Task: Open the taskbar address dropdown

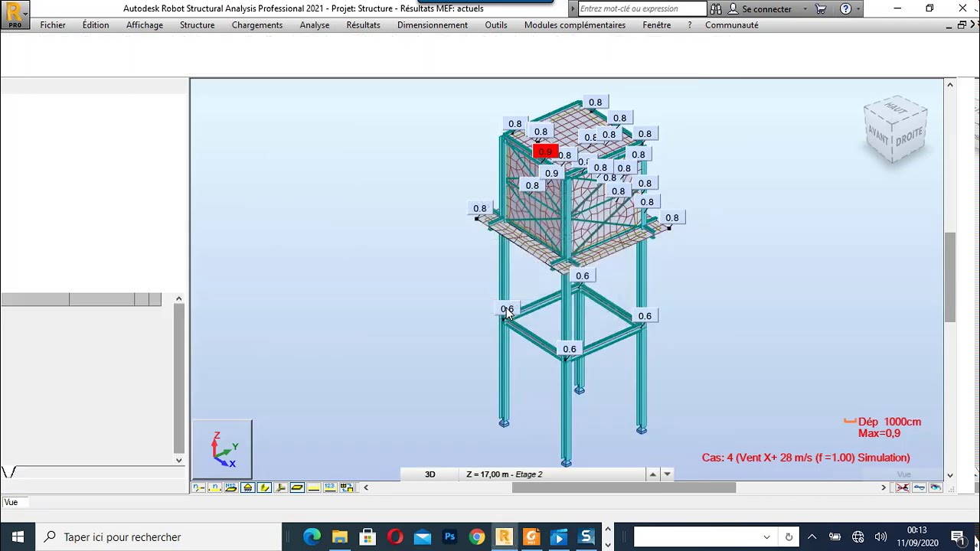Action: pos(766,537)
